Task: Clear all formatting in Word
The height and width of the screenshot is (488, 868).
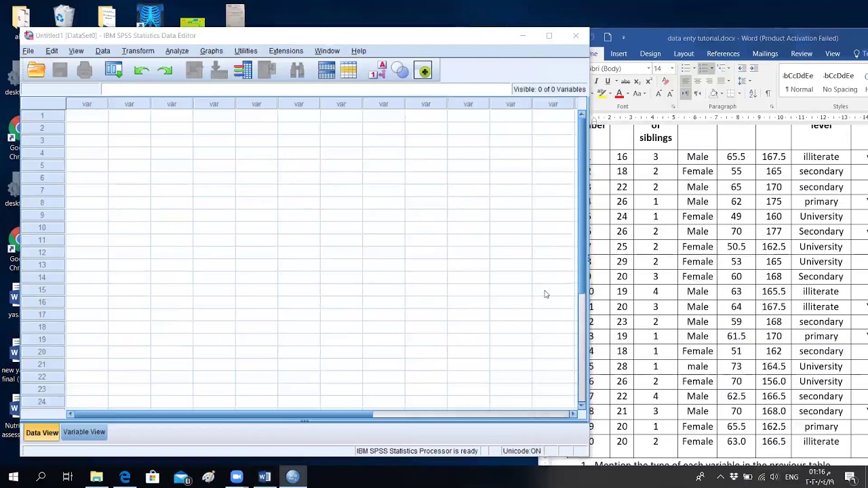Action: coord(665,81)
